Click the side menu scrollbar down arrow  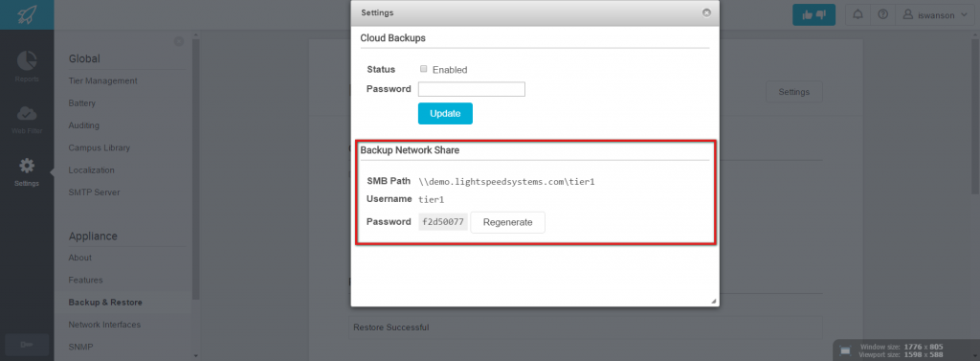[195, 355]
